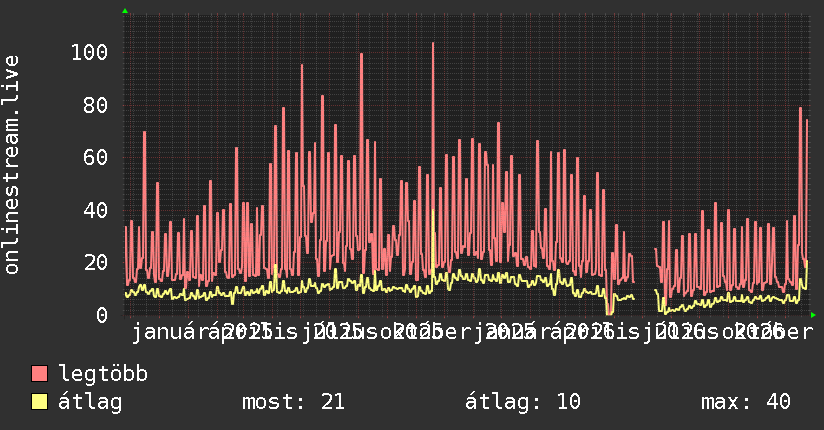Click the y-axis label 80
The image size is (824, 430).
tap(96, 105)
